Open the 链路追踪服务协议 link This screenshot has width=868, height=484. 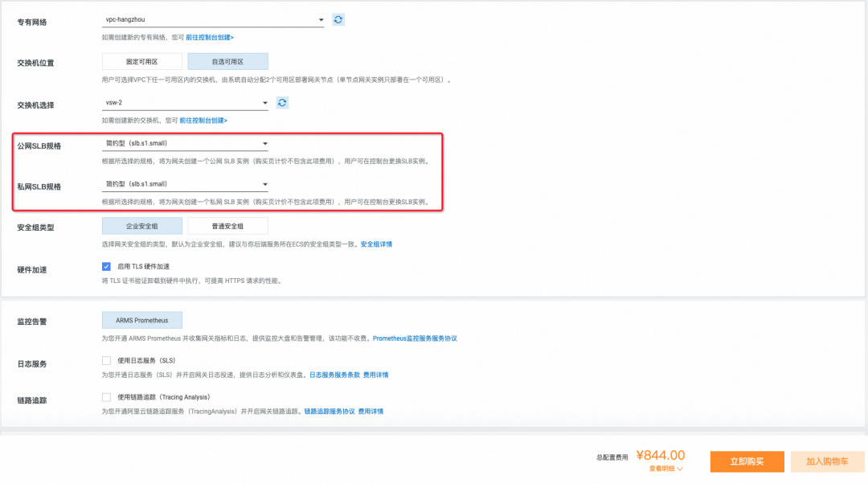pos(330,412)
